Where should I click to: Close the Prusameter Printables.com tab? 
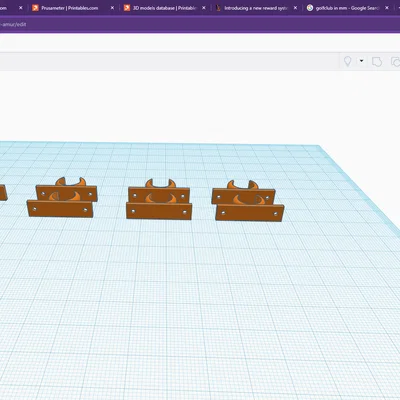pyautogui.click(x=112, y=8)
